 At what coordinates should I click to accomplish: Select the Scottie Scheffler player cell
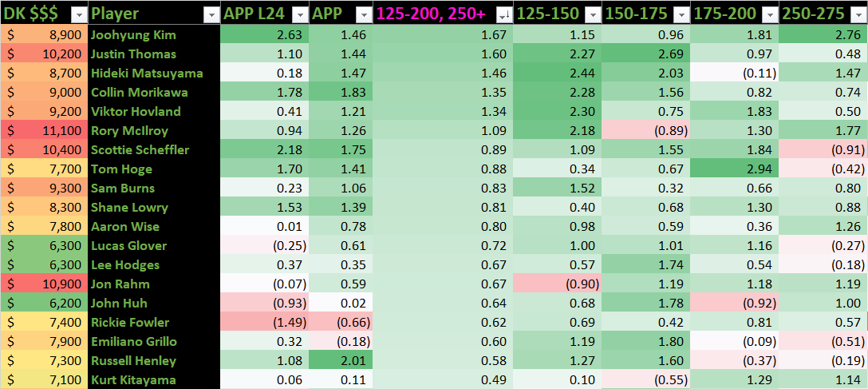[154, 149]
